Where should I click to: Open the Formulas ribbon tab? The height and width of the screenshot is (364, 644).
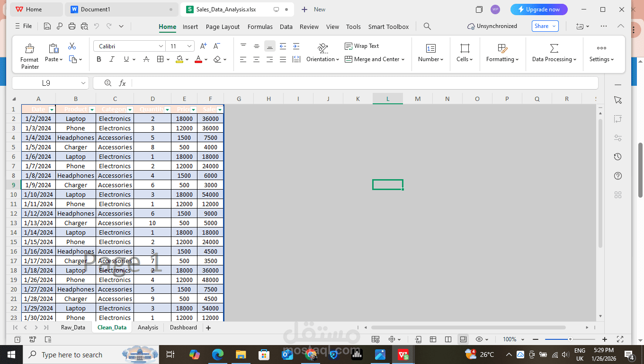[260, 27]
